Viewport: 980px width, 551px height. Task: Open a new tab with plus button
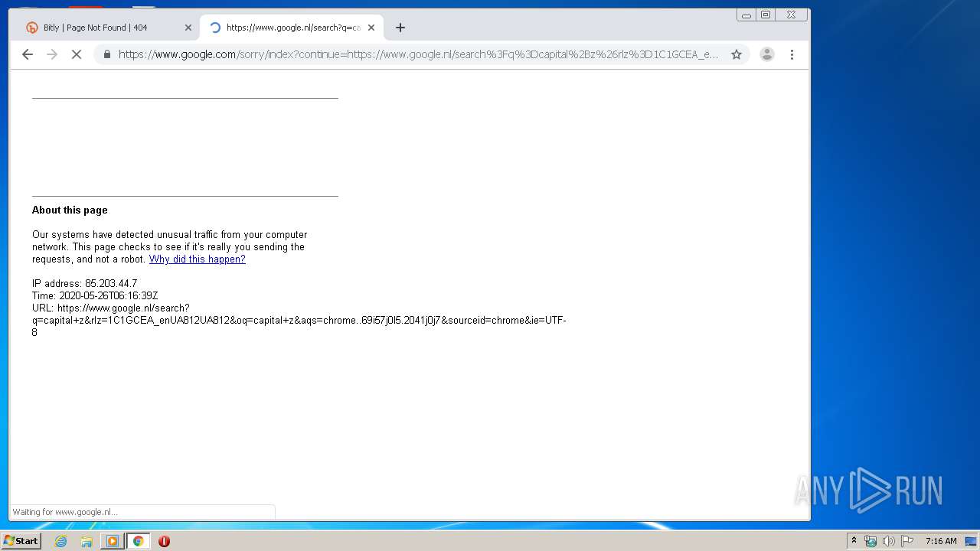tap(400, 28)
